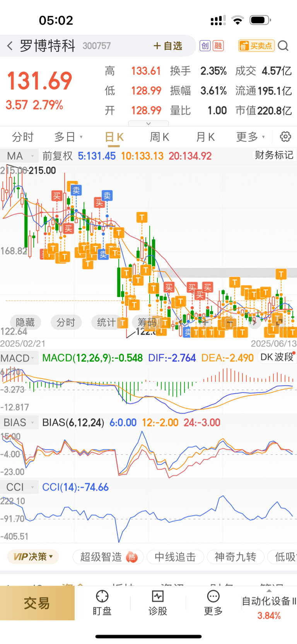Image resolution: width=297 pixels, height=644 pixels.
Task: Change 前复权 price adjustment mode
Action: click(x=57, y=156)
